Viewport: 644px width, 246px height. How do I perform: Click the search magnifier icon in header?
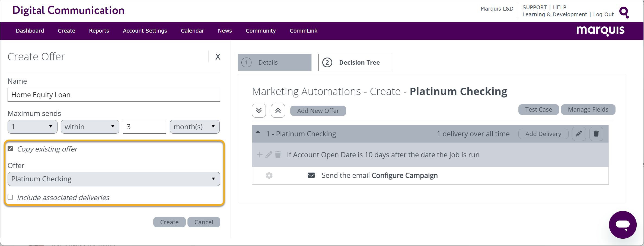point(624,12)
